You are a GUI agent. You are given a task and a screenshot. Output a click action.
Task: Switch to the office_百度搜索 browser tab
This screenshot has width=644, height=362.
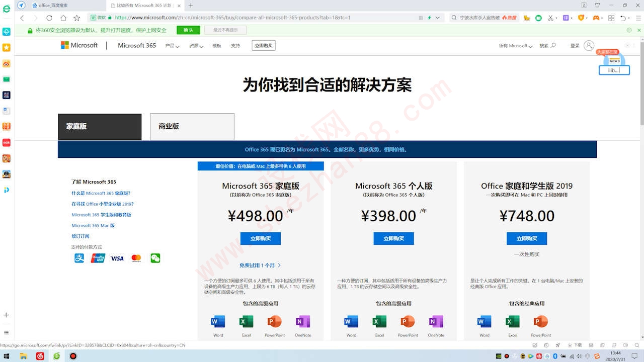(x=68, y=5)
